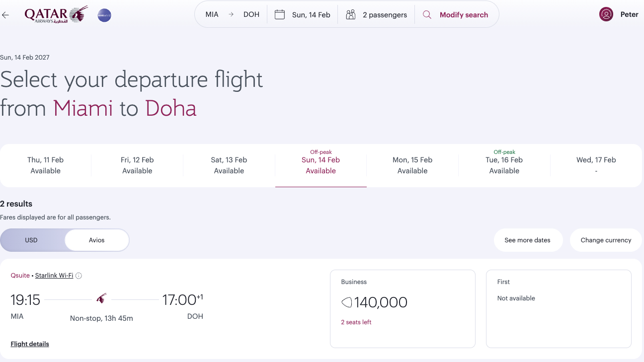Click the magnifying glass search icon
644x362 pixels.
(427, 14)
